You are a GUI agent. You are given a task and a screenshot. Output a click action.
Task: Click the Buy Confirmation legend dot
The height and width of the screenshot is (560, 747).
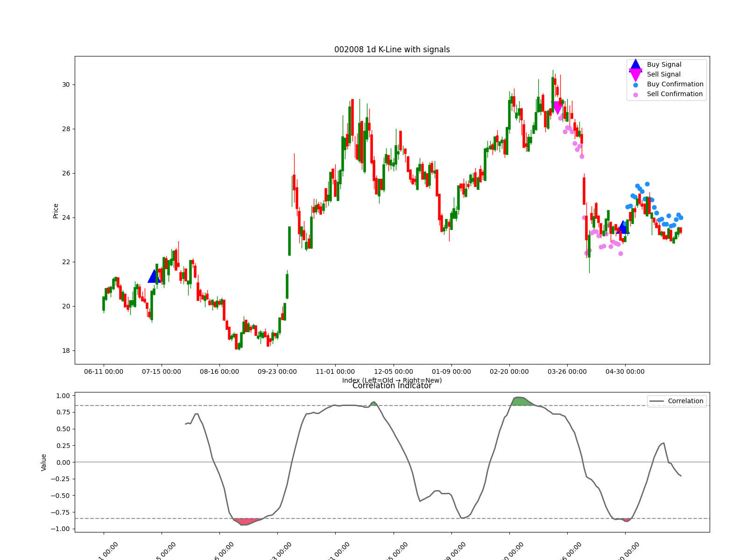(635, 85)
